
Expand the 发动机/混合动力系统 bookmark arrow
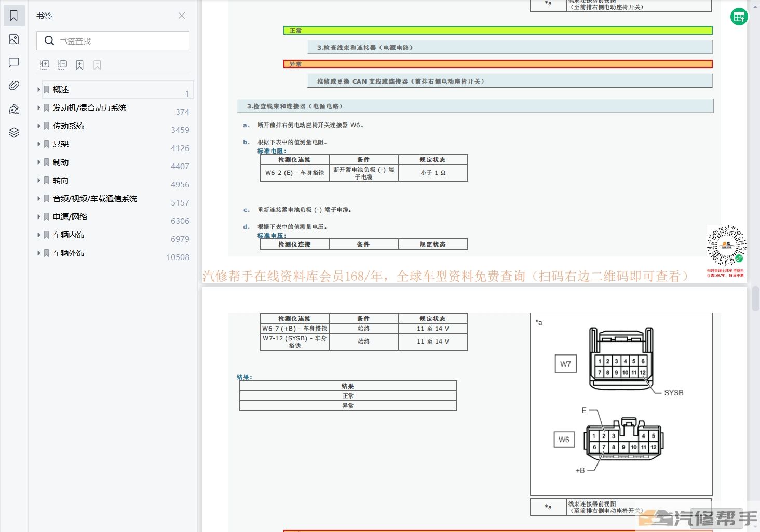[39, 108]
